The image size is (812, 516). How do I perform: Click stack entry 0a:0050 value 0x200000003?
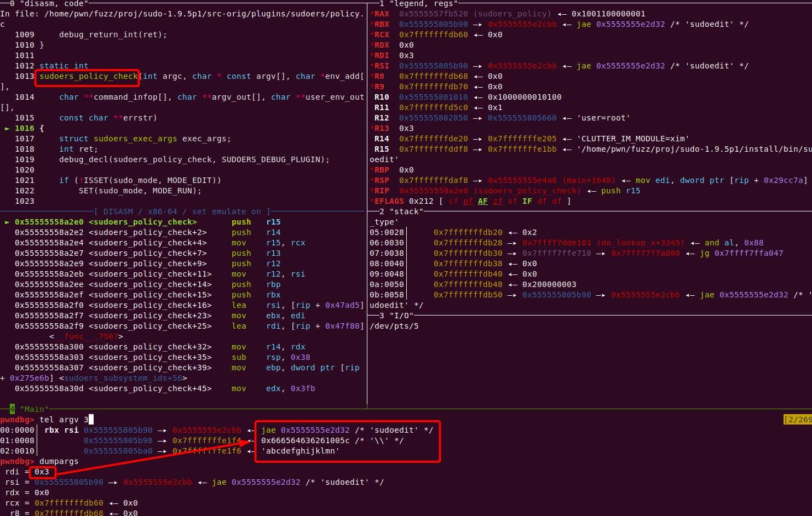click(549, 284)
